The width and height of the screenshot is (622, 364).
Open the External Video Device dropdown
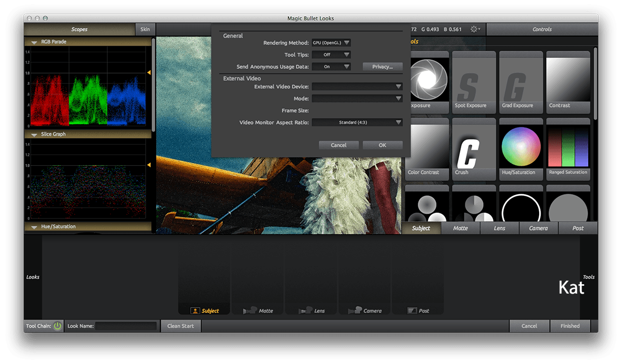point(357,86)
